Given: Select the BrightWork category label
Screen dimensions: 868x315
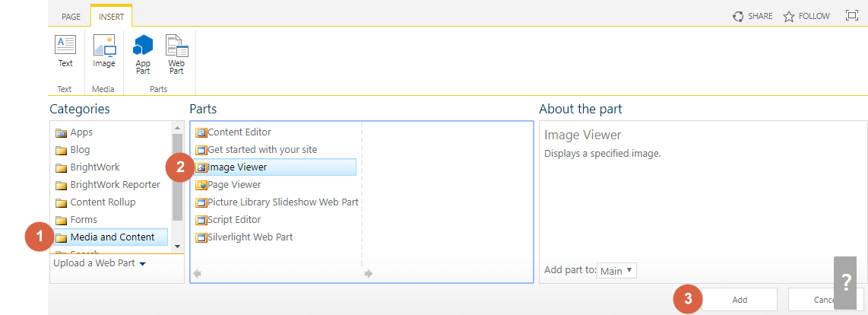Looking at the screenshot, I should click(x=95, y=167).
